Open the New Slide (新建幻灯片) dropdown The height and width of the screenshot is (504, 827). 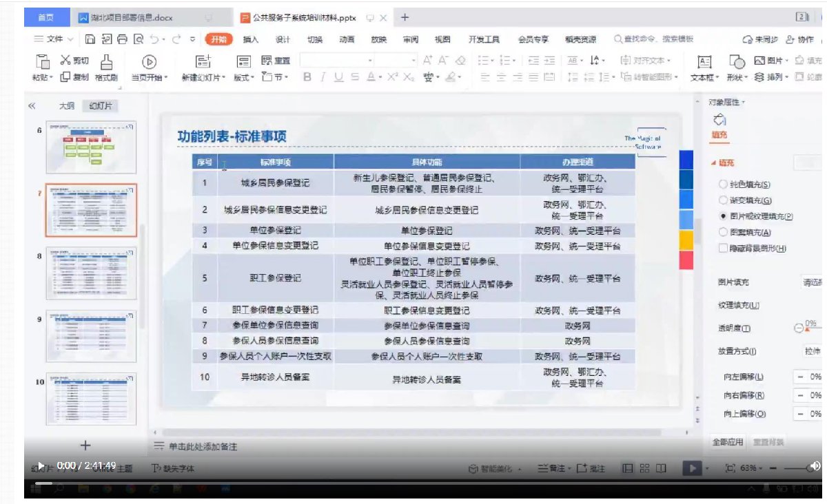(205, 78)
